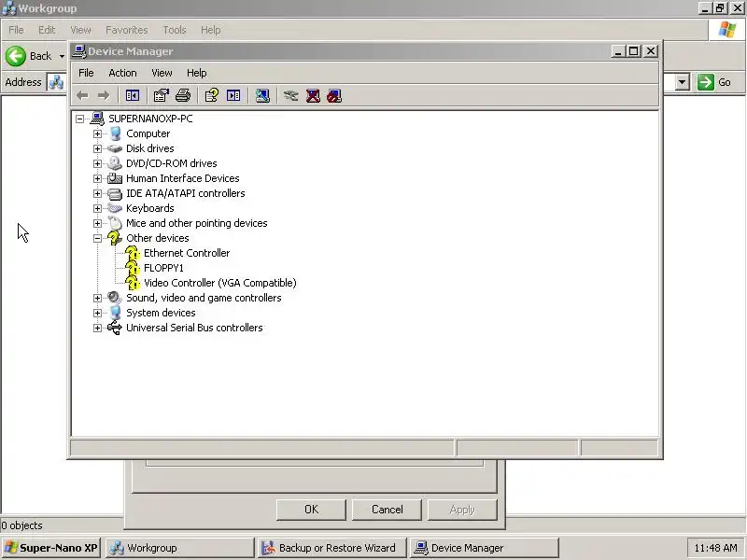Toggle Show/Hide Console Tree toolbar icon
Viewport: 747px width, 560px height.
point(133,96)
